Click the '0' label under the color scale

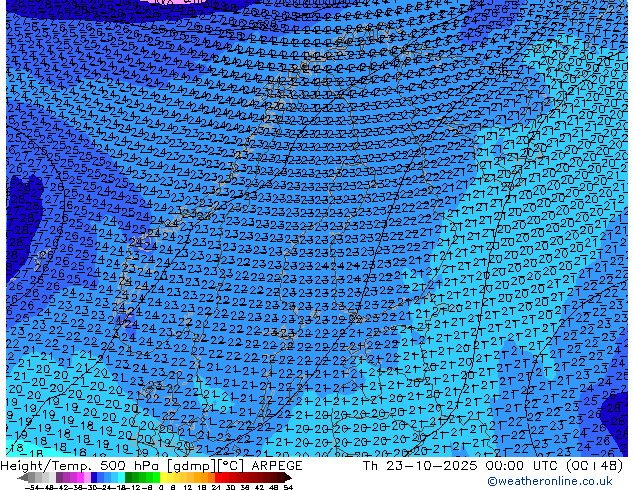pos(161,487)
